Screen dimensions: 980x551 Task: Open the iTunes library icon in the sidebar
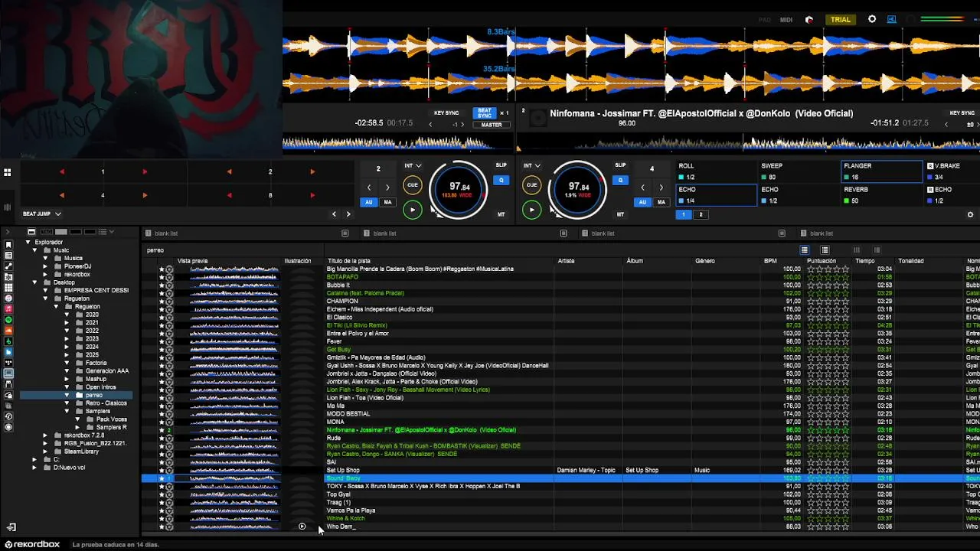point(8,298)
